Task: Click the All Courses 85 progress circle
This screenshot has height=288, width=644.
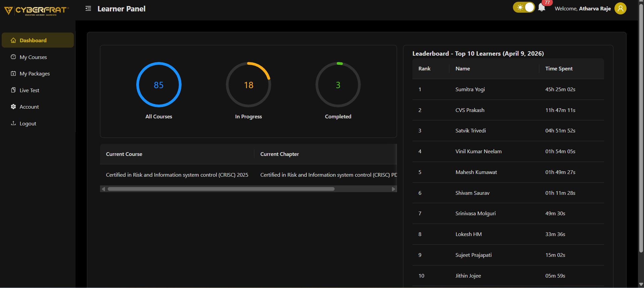Action: pyautogui.click(x=159, y=84)
